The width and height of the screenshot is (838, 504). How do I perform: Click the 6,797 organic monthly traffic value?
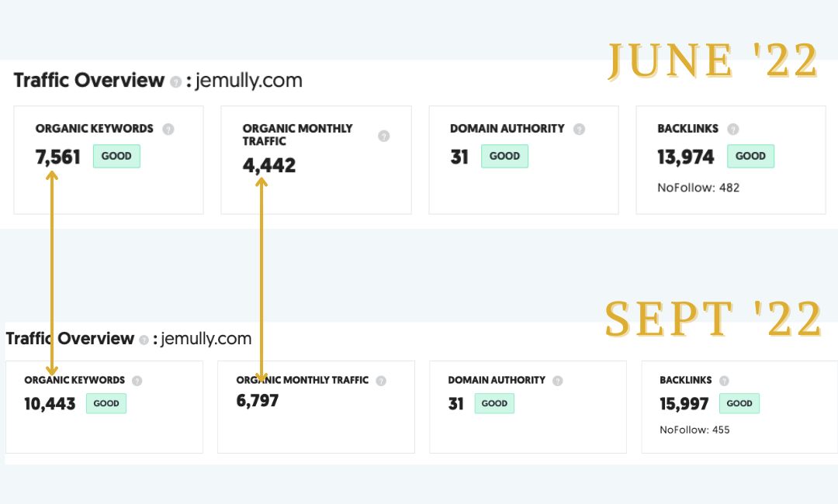click(x=257, y=400)
